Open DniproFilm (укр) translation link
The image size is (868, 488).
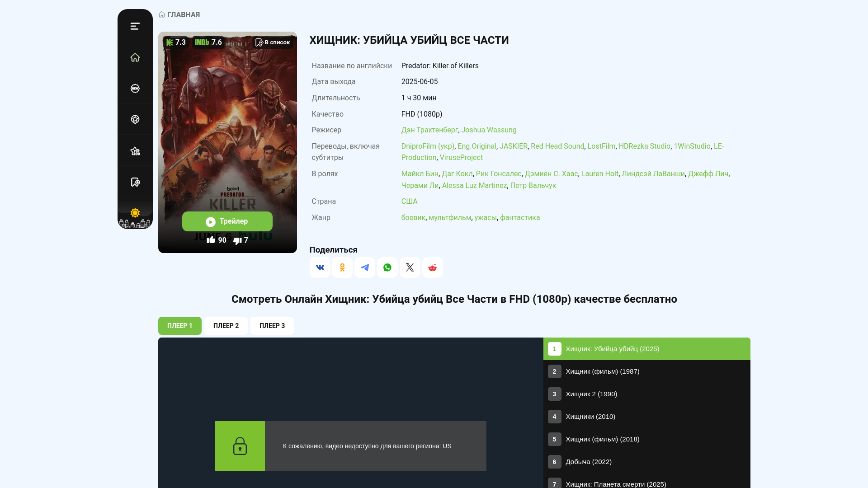tap(428, 146)
